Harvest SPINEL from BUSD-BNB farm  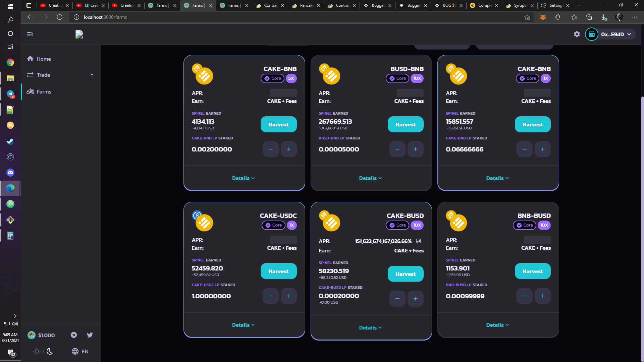405,124
